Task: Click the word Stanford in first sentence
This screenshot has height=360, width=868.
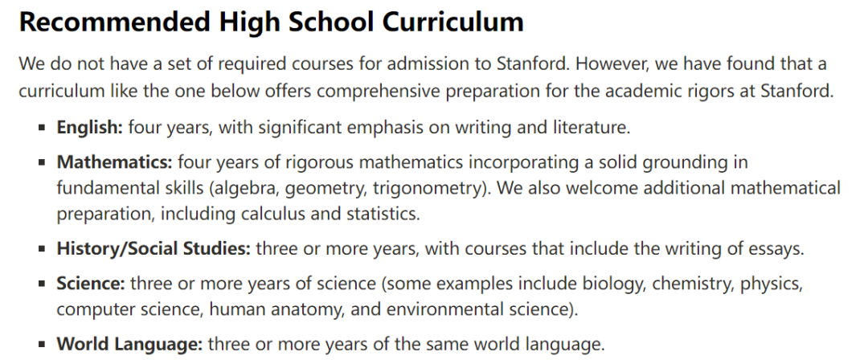Action: click(529, 63)
